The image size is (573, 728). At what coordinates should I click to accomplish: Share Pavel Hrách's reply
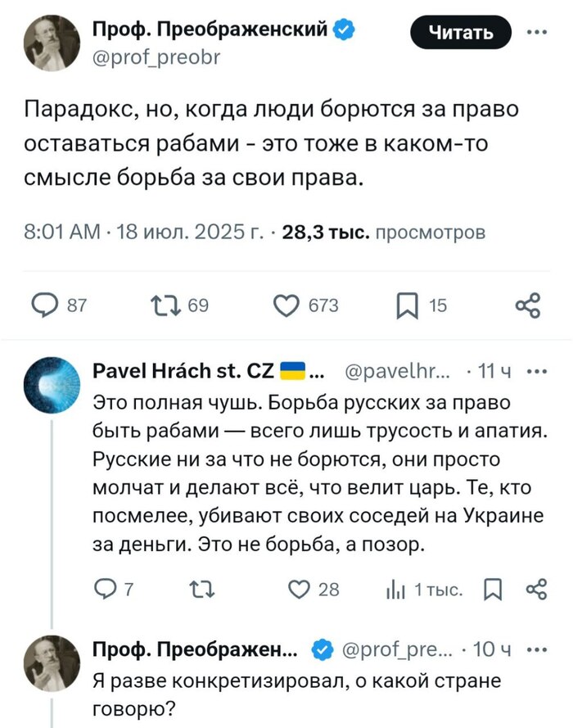pos(535,589)
